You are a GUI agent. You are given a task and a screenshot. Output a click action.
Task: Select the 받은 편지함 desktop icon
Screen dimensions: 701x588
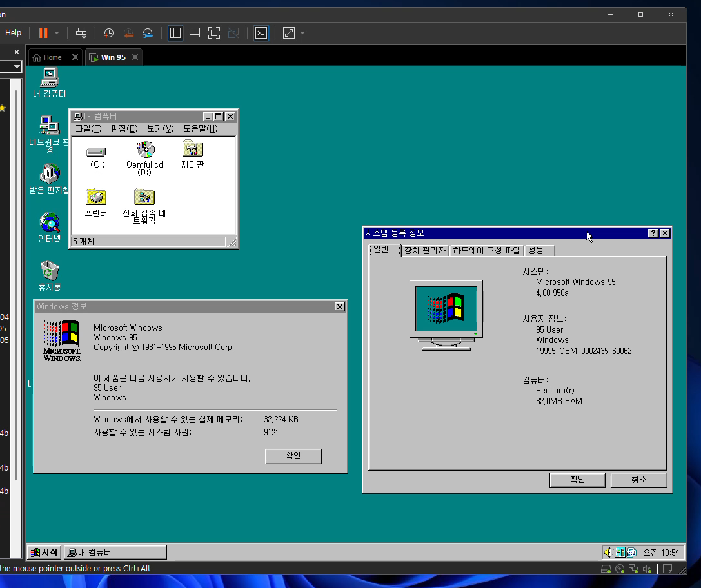coord(49,180)
